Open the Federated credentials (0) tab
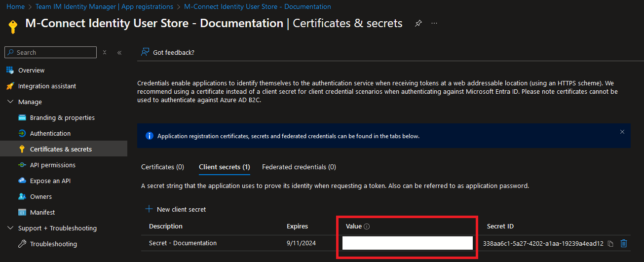 click(299, 167)
